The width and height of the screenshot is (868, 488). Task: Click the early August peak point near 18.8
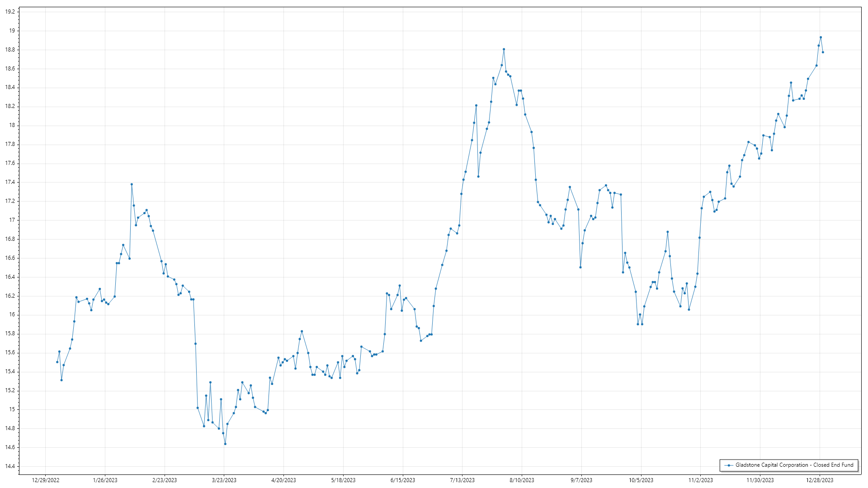(504, 49)
